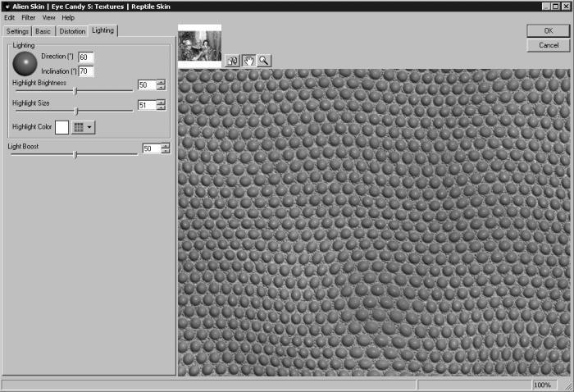Viewport: 574px width, 392px height.
Task: Open the Filter menu
Action: click(x=29, y=17)
